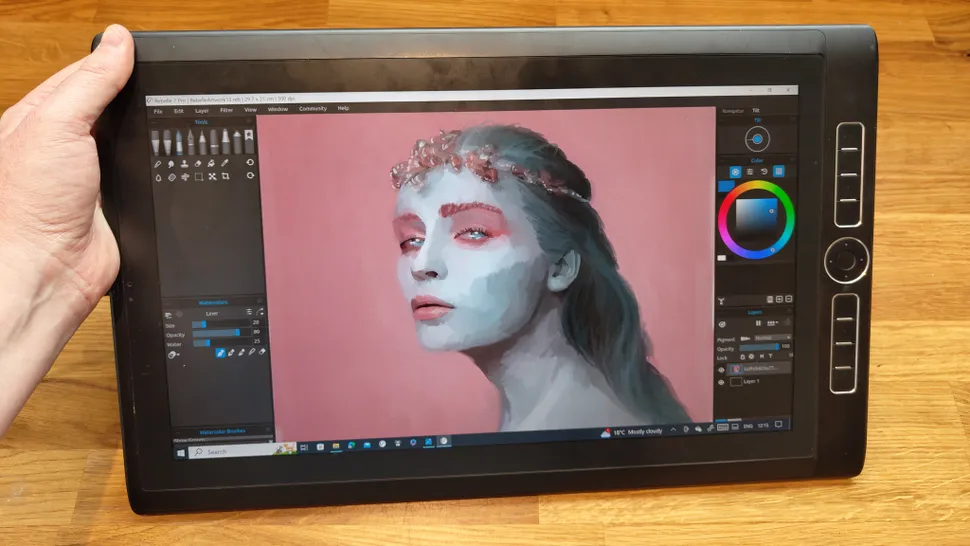970x546 pixels.
Task: Open the Filter menu
Action: point(226,110)
